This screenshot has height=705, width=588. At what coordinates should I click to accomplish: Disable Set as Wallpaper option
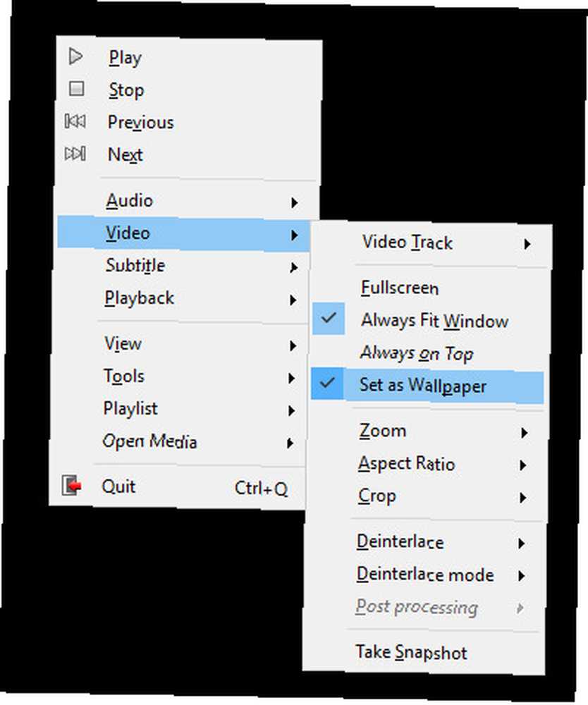tap(327, 384)
